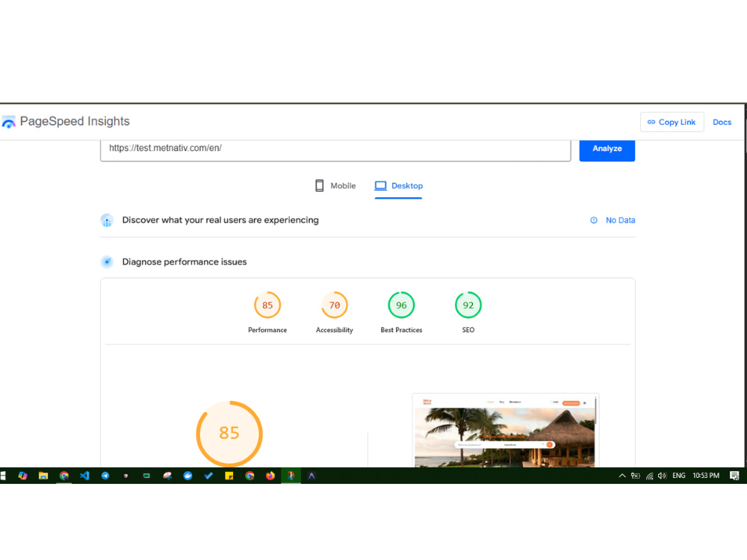Viewport: 747px width, 560px height.
Task: Open the Wi-Fi network tray icon
Action: [x=649, y=476]
